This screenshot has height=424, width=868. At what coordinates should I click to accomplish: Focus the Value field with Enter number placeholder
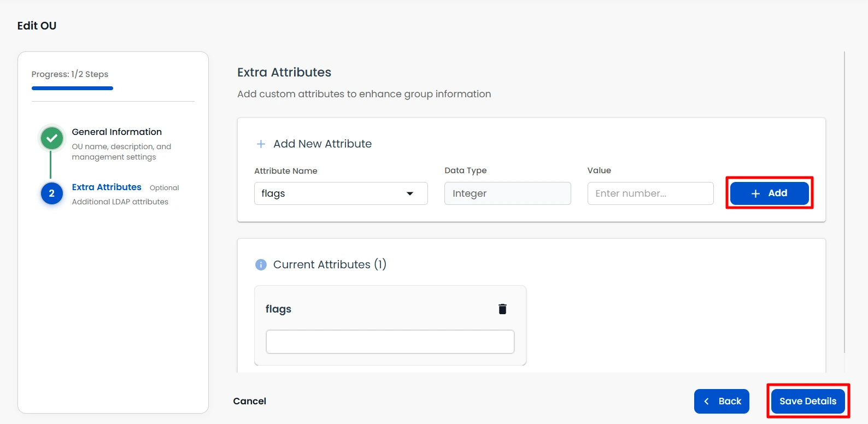click(650, 193)
